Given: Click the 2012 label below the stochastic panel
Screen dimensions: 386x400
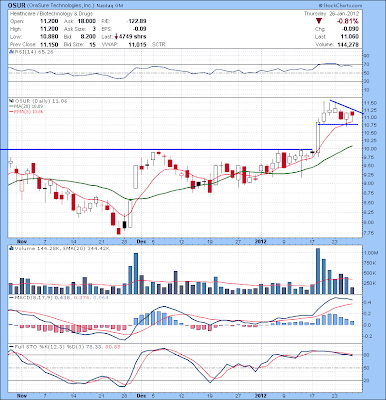Looking at the screenshot, I should click(x=260, y=396).
